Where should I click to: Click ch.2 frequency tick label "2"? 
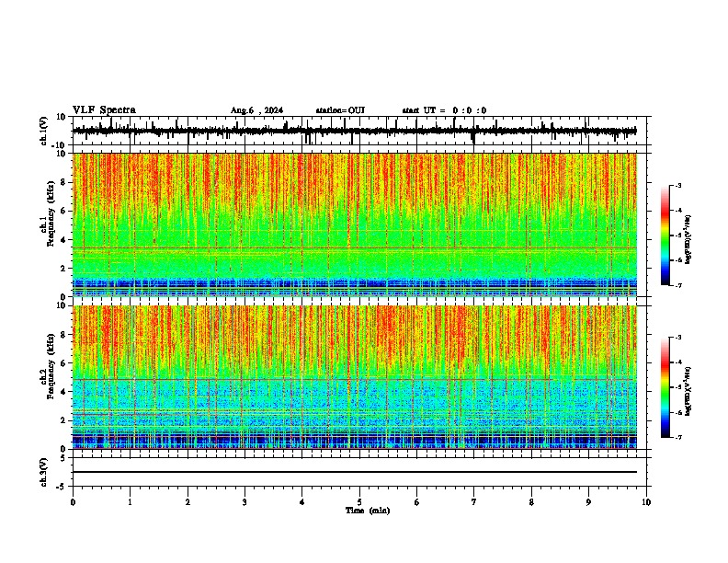click(x=64, y=420)
